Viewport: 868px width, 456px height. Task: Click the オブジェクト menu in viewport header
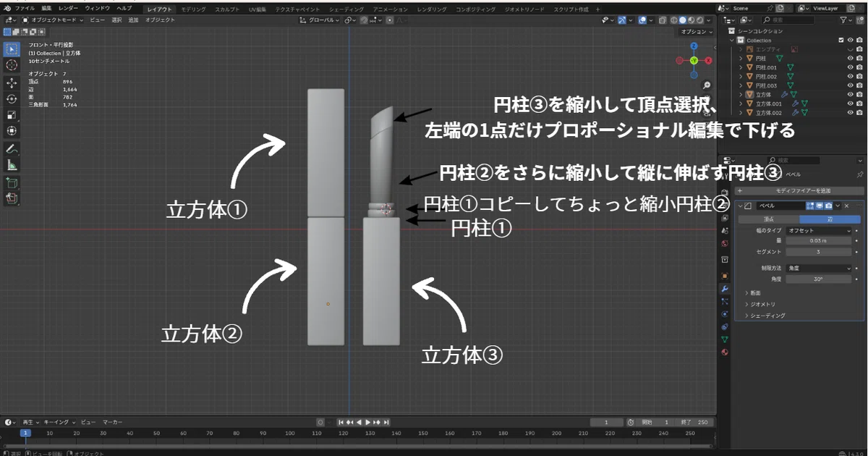click(160, 20)
